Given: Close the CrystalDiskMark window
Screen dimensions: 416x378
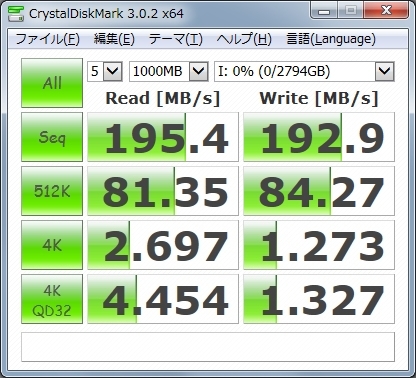Looking at the screenshot, I should pyautogui.click(x=386, y=11).
